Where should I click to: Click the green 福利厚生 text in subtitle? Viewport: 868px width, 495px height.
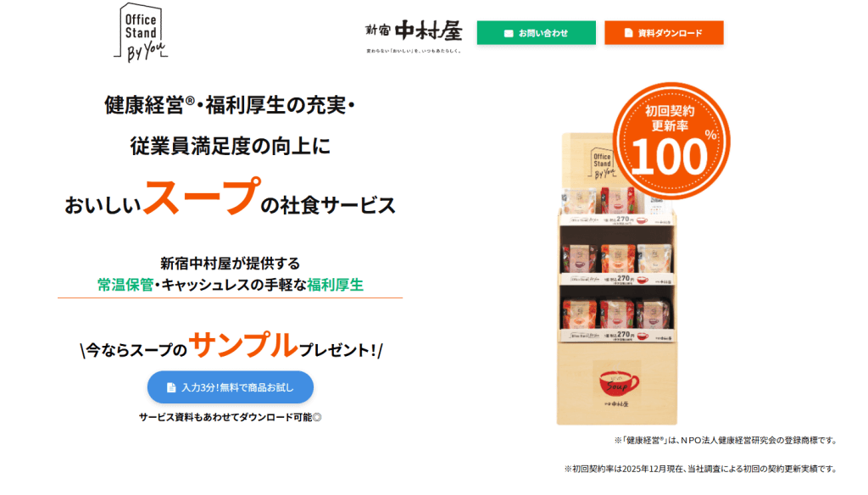pos(336,285)
